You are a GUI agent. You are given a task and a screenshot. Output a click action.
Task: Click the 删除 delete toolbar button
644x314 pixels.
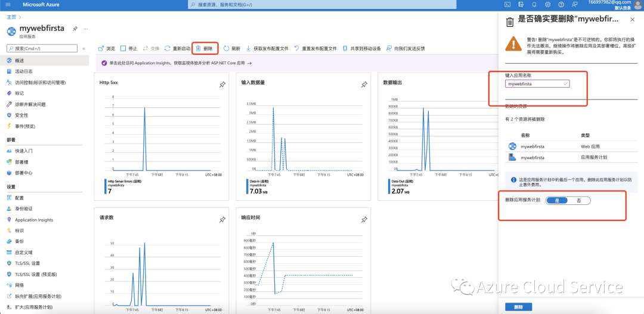(205, 48)
